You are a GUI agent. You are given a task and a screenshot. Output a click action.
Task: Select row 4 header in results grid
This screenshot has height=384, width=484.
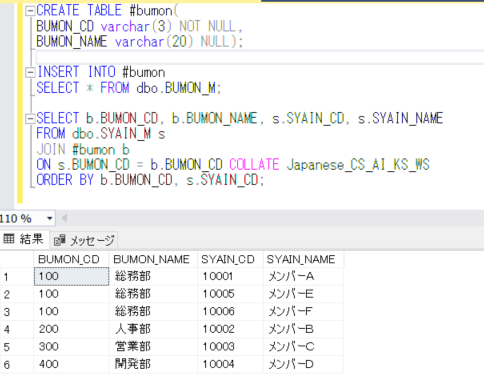point(17,329)
